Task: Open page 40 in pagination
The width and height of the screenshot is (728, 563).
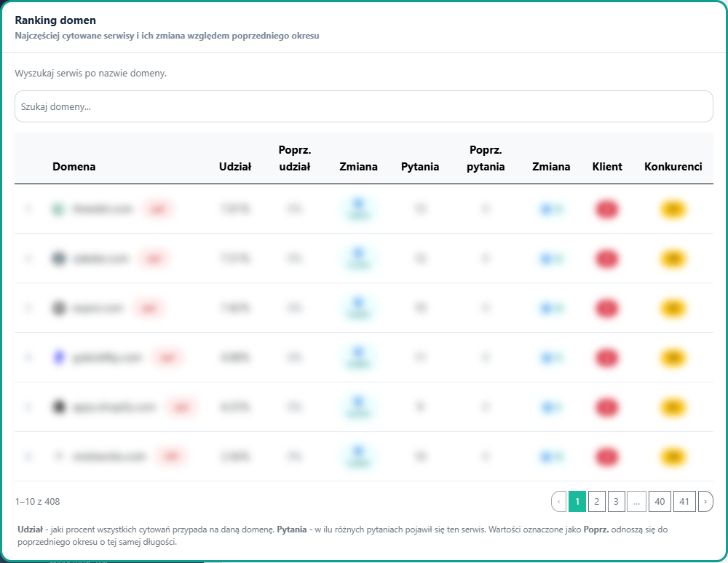Action: click(x=660, y=502)
